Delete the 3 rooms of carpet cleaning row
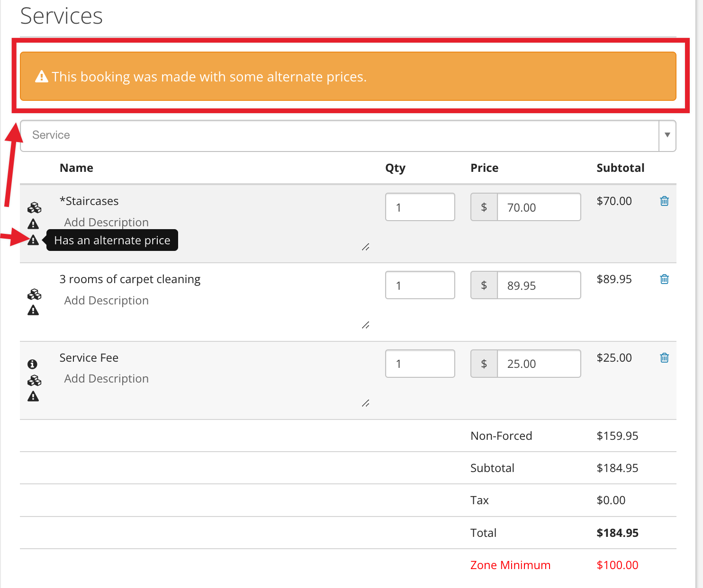The image size is (703, 588). (664, 279)
